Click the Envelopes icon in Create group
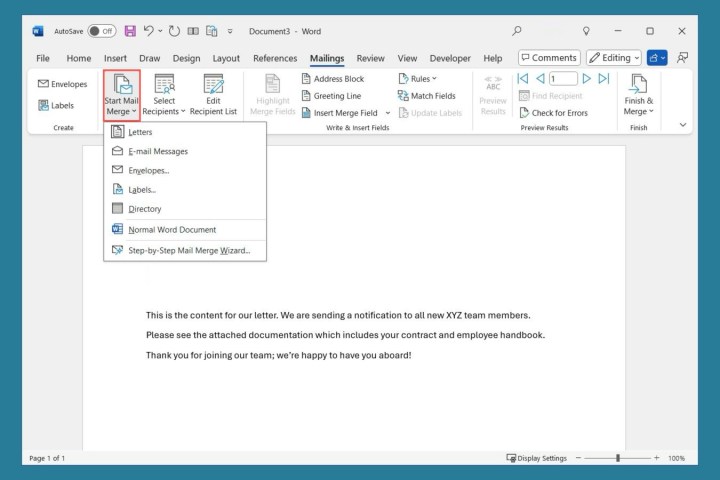Viewport: 720px width, 480px height. (x=43, y=84)
